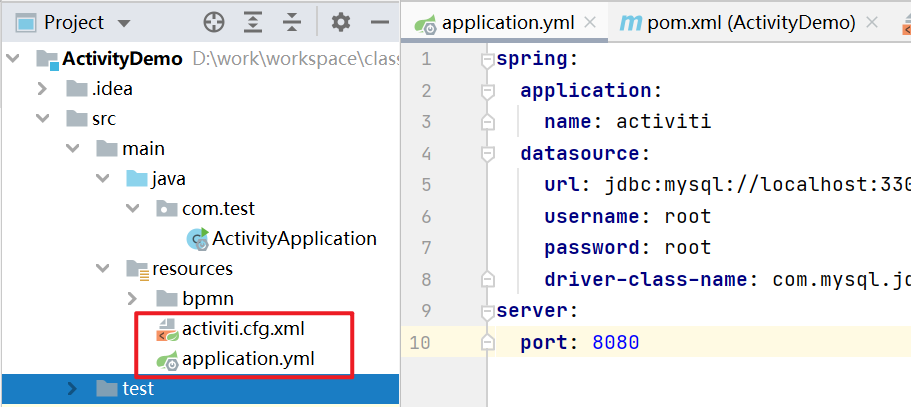Fold the spring block at line 1
Screen dimensions: 911x407
(487, 59)
